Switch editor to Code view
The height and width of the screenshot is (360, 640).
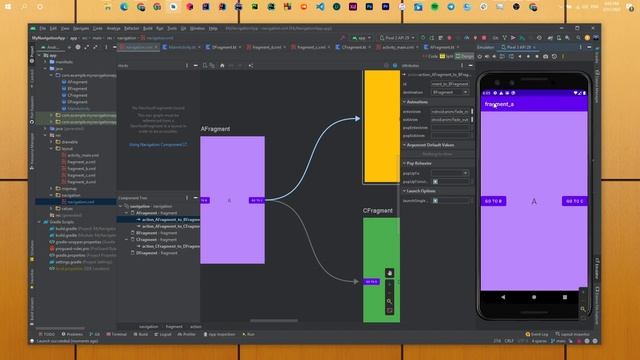[x=431, y=56]
